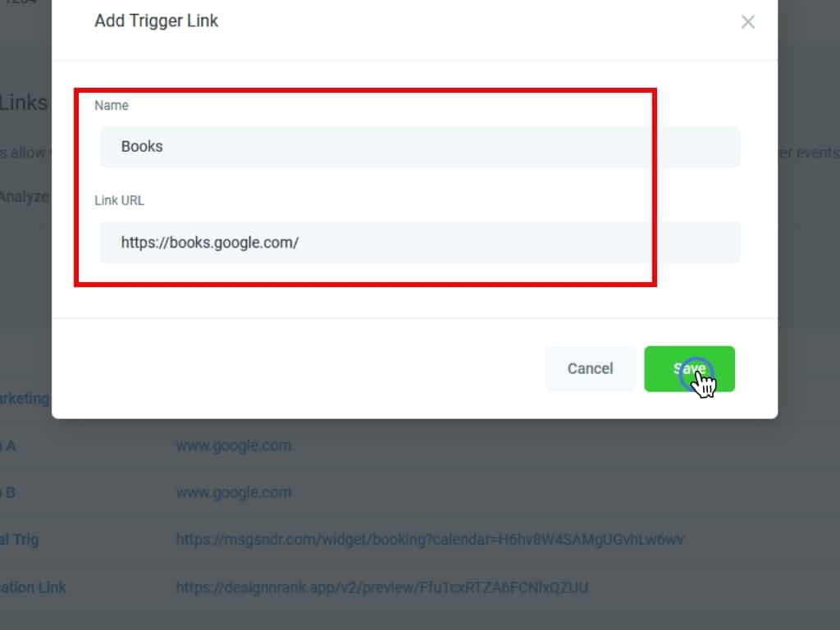Viewport: 840px width, 630px height.
Task: Click the 'er events' description text at right
Action: pos(809,153)
